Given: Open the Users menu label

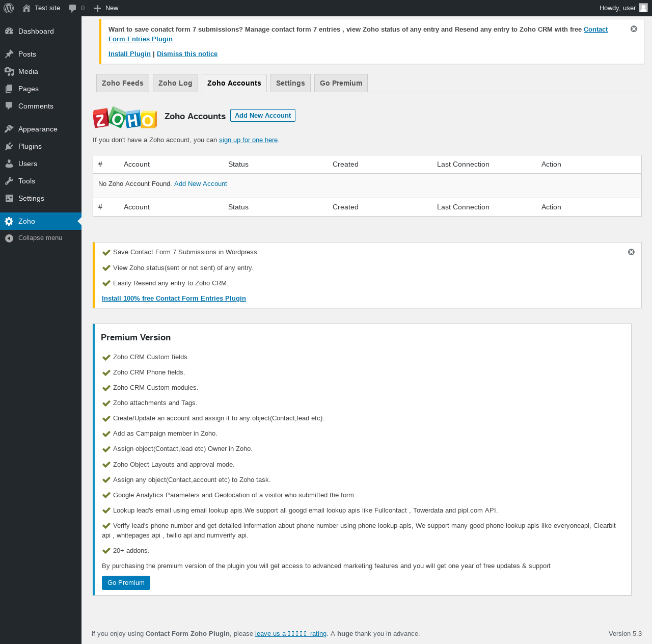Looking at the screenshot, I should pyautogui.click(x=28, y=164).
